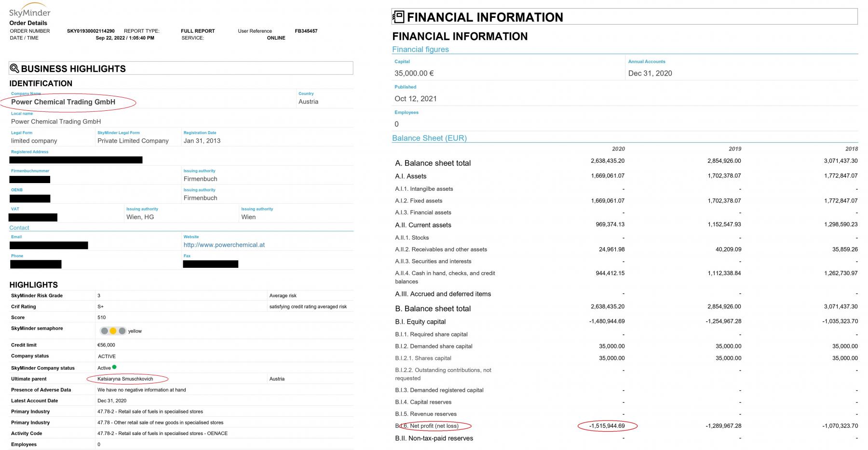Viewport: 868px width, 450px height.
Task: Click the Balance Sheet (EUR) heading
Action: [x=429, y=138]
